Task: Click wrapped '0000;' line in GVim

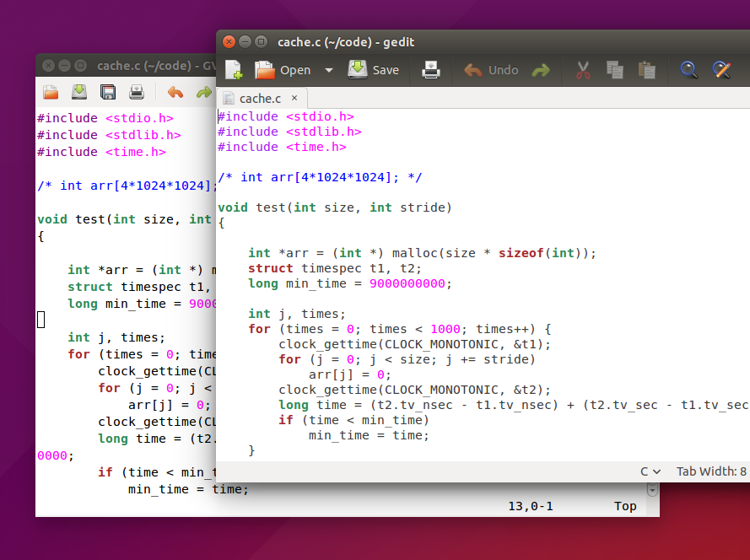Action: tap(56, 455)
